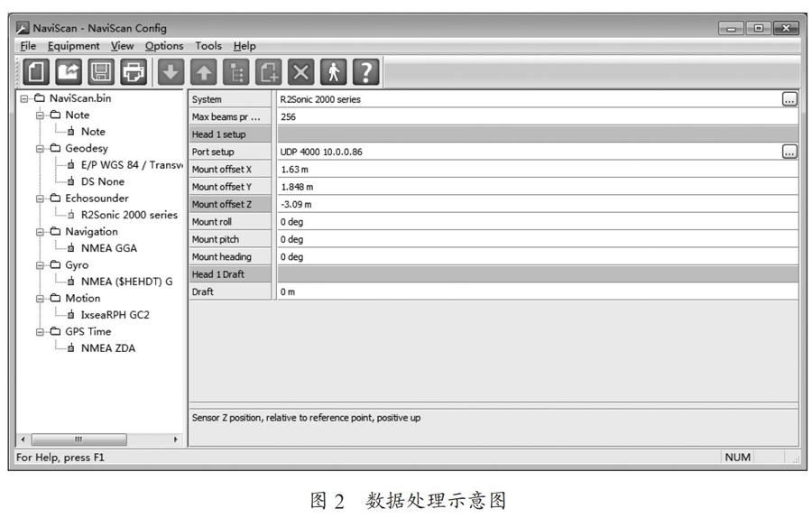This screenshot has width=812, height=518.
Task: Select NMEA GGA tree item
Action: click(x=109, y=248)
